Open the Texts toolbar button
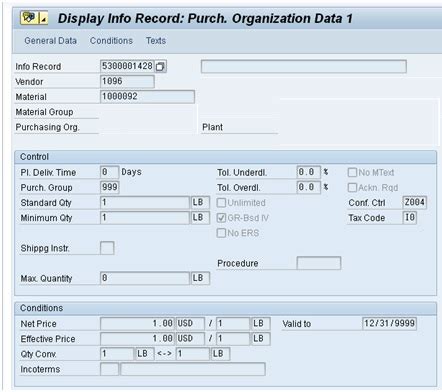This screenshot has width=442, height=392. [156, 41]
